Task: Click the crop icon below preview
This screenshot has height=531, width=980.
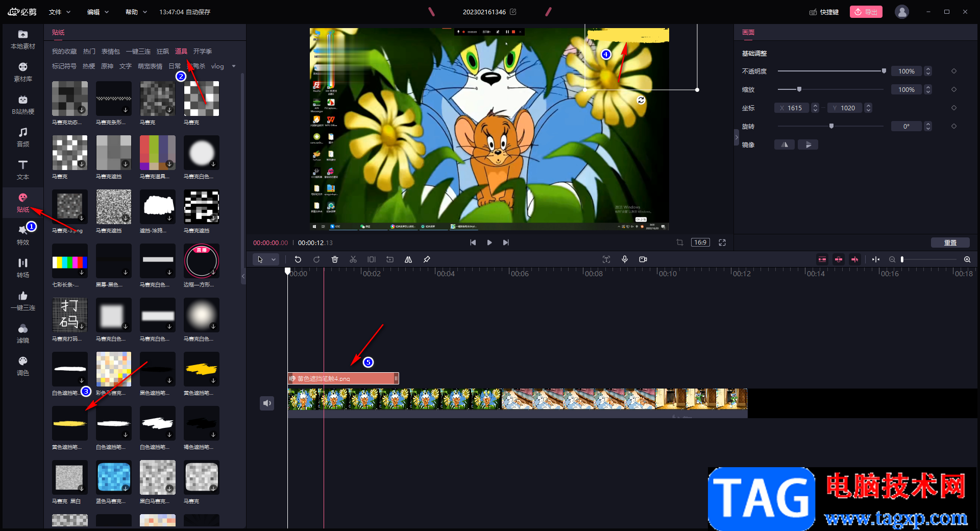Action: [680, 243]
